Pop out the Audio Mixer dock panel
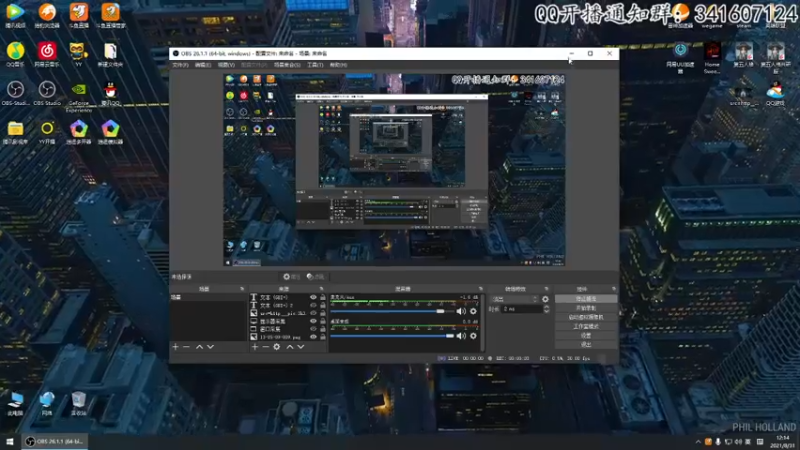The height and width of the screenshot is (450, 800). [x=481, y=289]
